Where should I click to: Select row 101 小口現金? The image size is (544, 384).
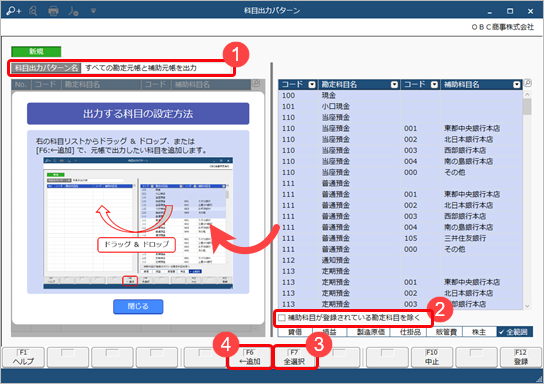click(400, 106)
